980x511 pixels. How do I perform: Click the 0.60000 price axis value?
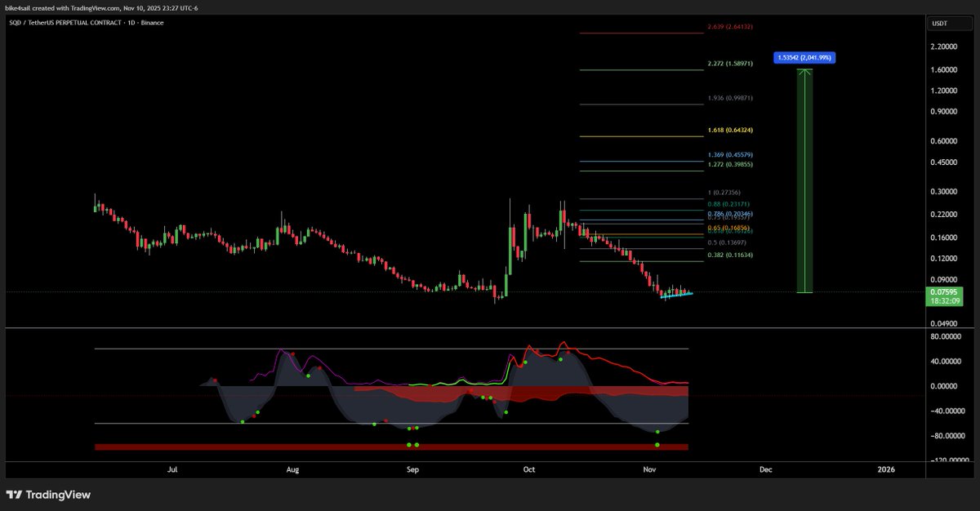943,141
